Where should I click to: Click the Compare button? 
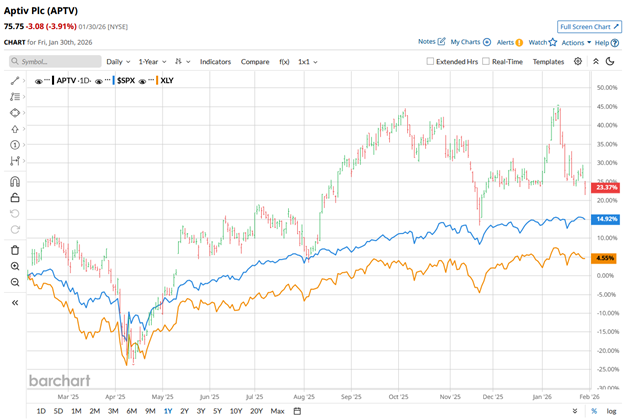pos(255,62)
